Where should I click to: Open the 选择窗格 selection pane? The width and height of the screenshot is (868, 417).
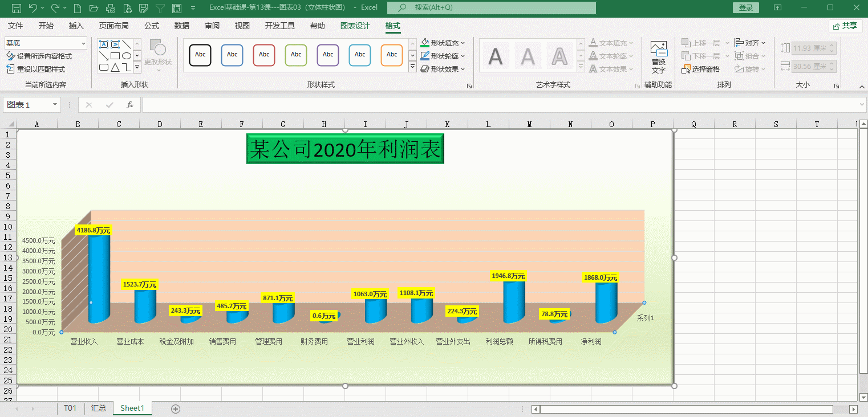[x=701, y=69]
